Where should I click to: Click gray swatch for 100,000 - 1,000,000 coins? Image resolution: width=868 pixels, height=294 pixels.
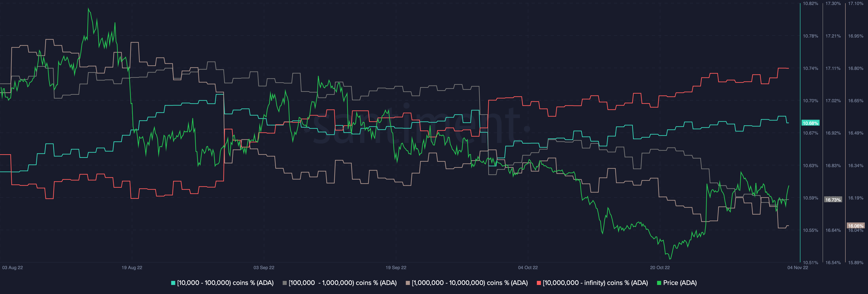click(x=285, y=283)
